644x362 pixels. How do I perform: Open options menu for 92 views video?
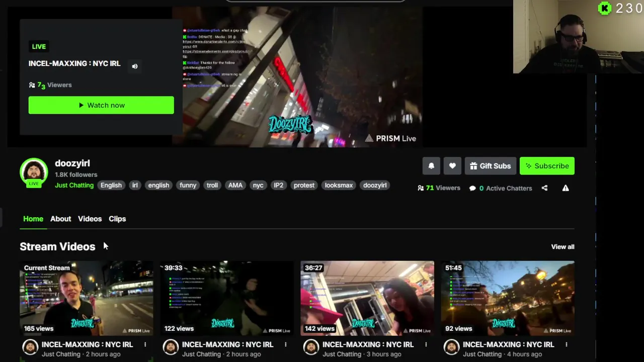click(566, 344)
